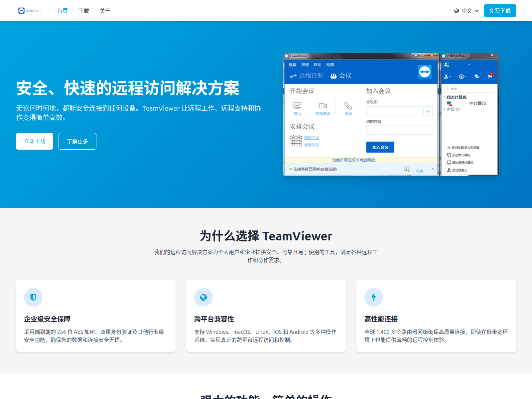Click the TeamViewer logo in the header
Image resolution: width=532 pixels, height=399 pixels.
pyautogui.click(x=30, y=11)
